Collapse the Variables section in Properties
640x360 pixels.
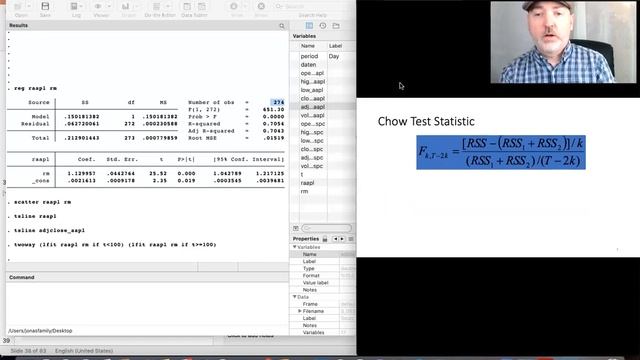point(295,247)
